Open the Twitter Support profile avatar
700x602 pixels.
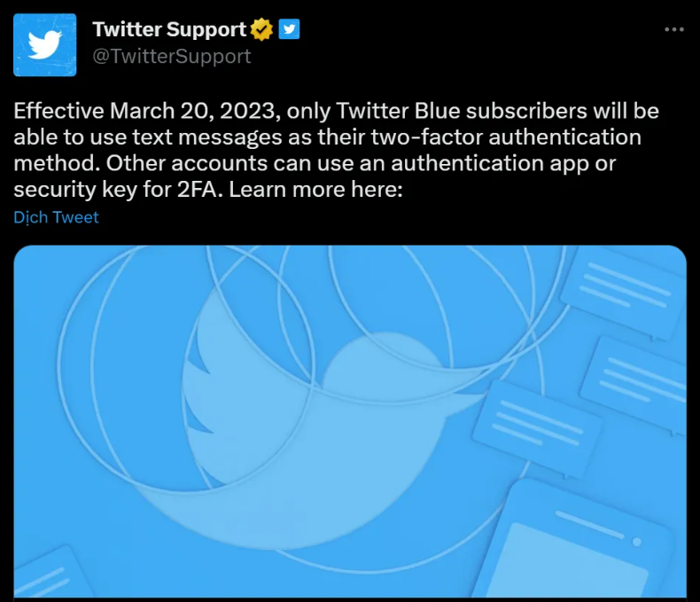(x=43, y=44)
